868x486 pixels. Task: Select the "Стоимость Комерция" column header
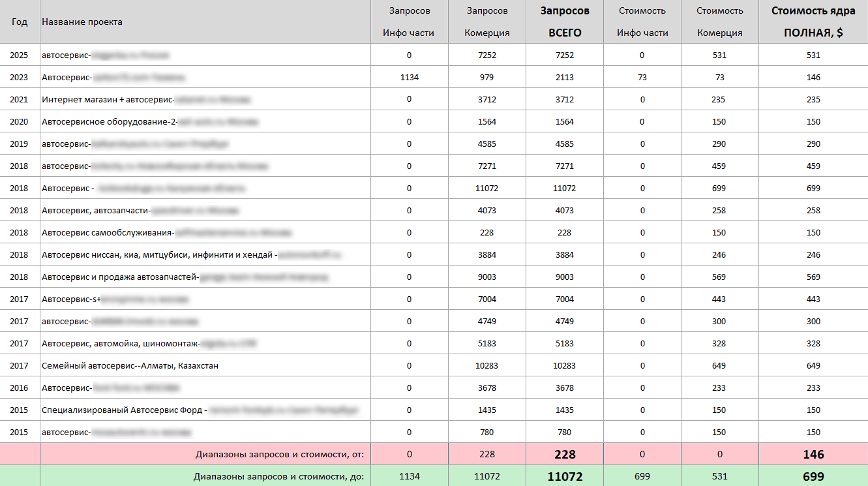coord(719,22)
